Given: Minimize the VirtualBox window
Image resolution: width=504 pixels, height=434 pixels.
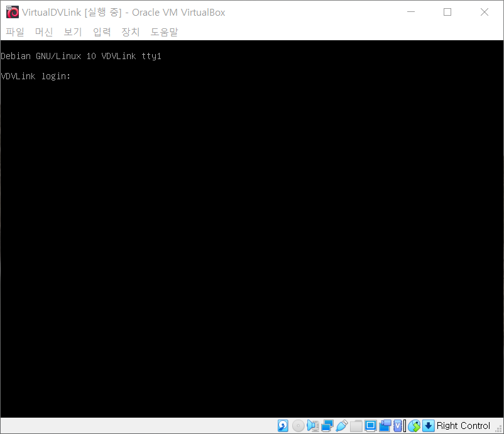Looking at the screenshot, I should pyautogui.click(x=411, y=12).
